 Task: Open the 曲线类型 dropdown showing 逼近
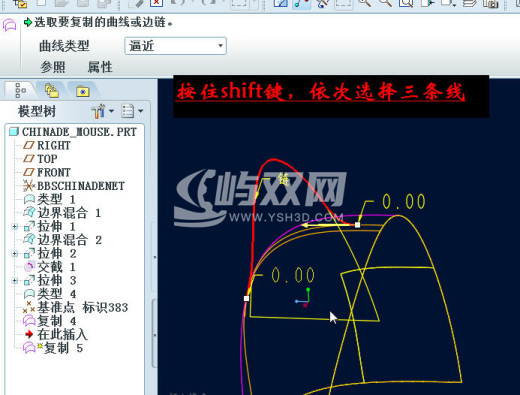(x=175, y=46)
